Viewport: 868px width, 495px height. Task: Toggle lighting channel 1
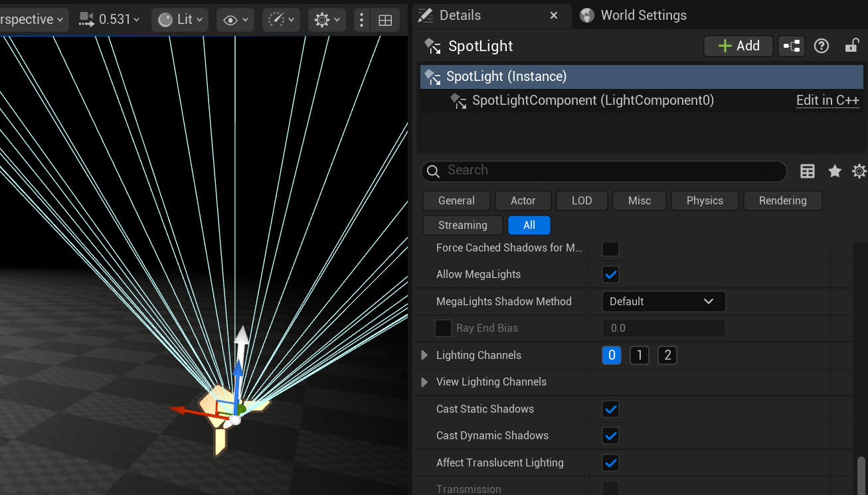pos(640,356)
